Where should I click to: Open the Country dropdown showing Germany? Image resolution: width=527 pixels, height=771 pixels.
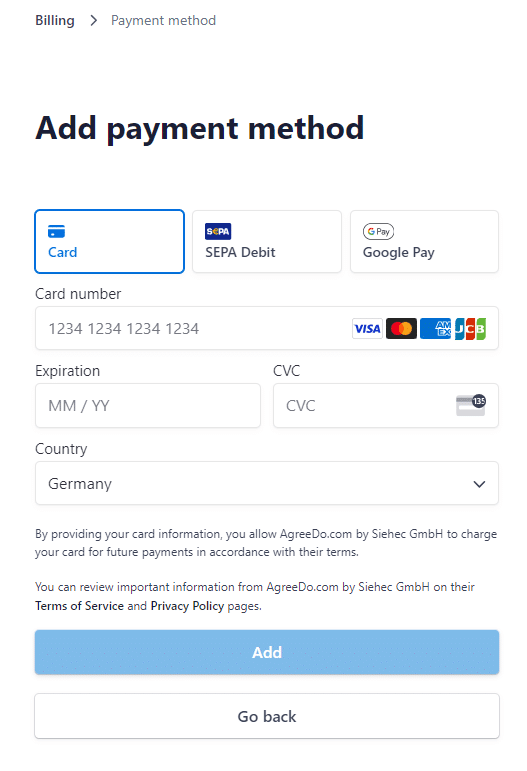267,483
